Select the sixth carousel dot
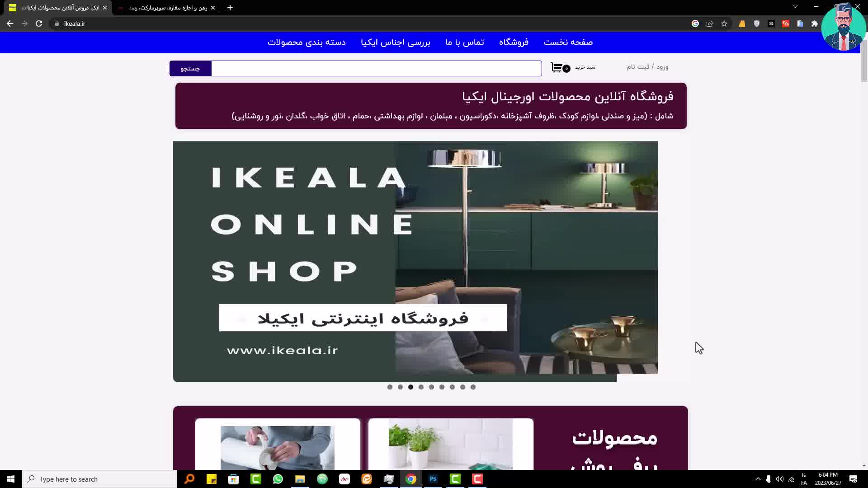The width and height of the screenshot is (868, 488). point(442,387)
